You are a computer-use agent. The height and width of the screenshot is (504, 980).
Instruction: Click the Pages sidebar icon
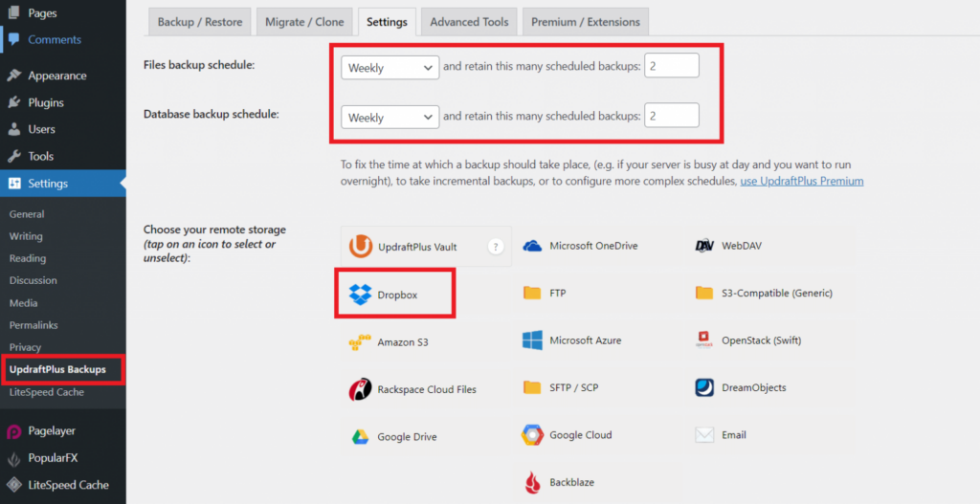(13, 12)
